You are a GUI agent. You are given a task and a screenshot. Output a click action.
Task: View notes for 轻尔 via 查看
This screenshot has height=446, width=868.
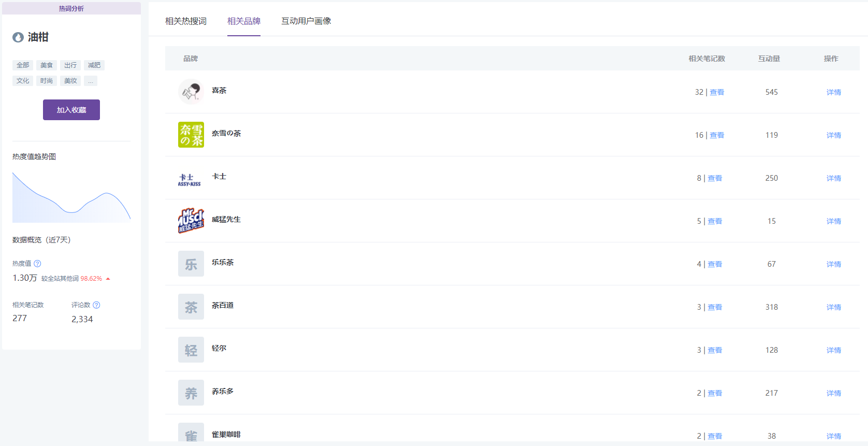(x=715, y=350)
